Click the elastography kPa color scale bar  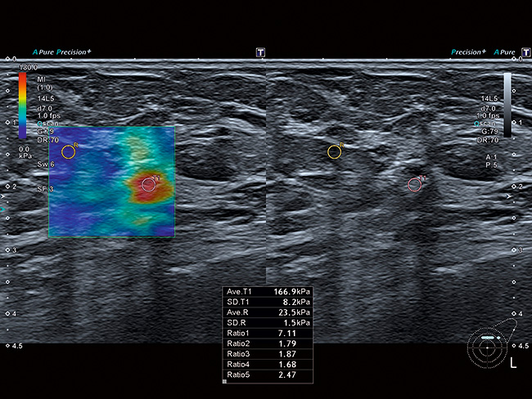pos(22,104)
